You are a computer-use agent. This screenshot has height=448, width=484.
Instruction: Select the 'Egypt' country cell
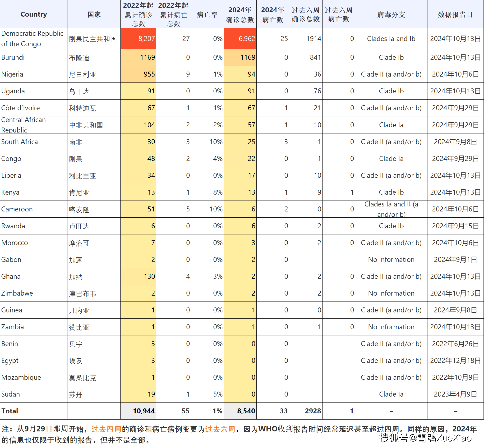point(34,361)
